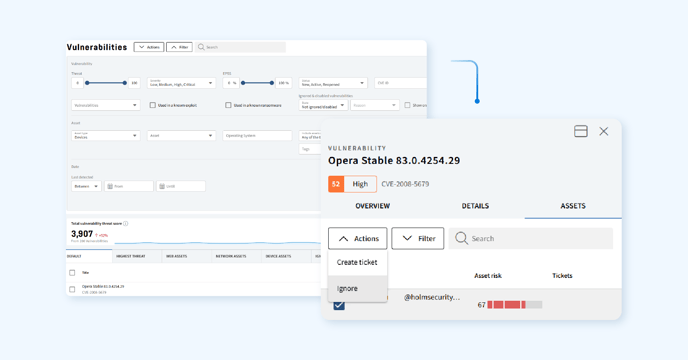Open Actions dropdown in Vulnerabilities header
688x360 pixels.
coord(149,47)
